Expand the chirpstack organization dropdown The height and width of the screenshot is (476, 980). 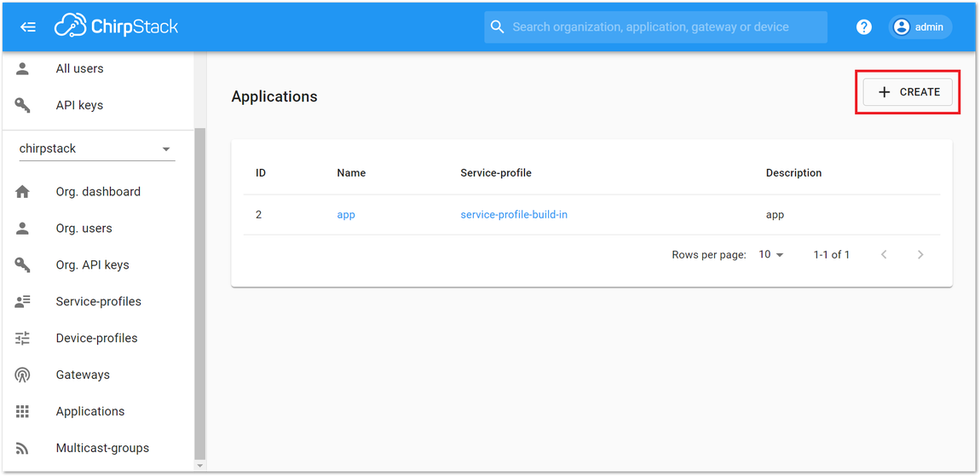click(x=97, y=149)
